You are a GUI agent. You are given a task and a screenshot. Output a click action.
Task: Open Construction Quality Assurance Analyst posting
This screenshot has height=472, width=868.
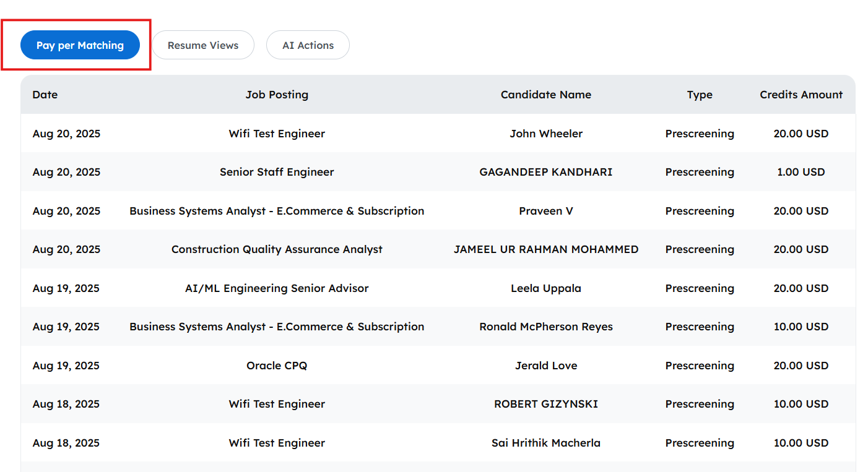click(x=277, y=249)
